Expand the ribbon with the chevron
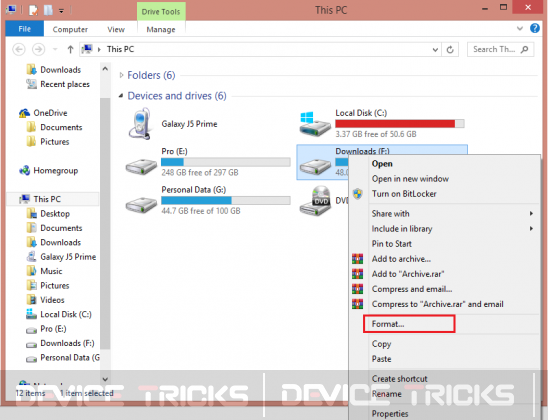The image size is (548, 420). point(520,29)
